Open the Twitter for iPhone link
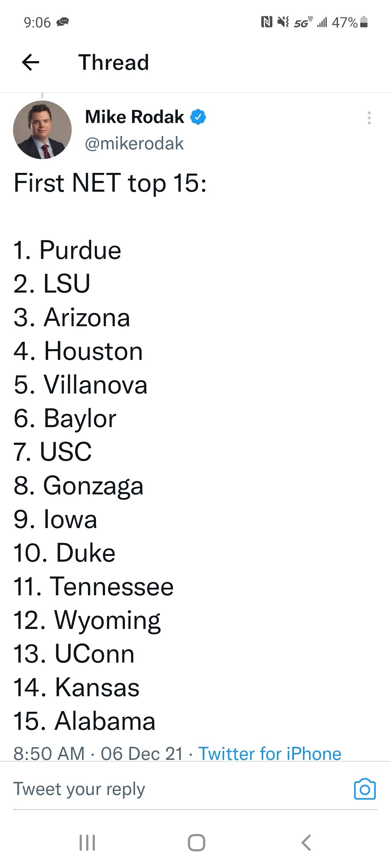 pos(270,754)
